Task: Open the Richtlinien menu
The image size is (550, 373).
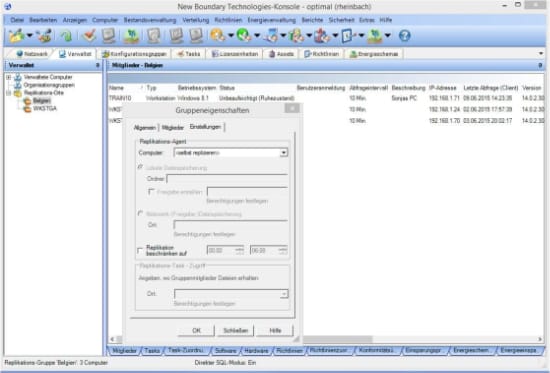Action: coord(228,20)
